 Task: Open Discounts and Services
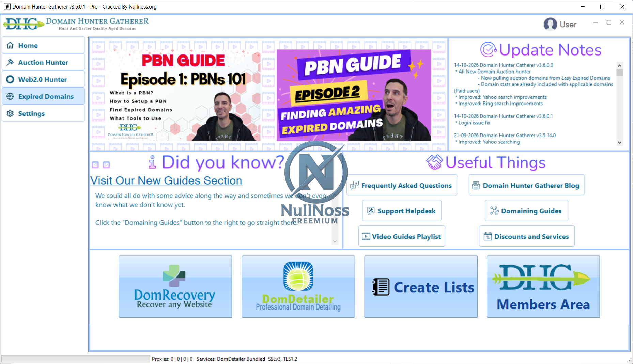coord(527,236)
